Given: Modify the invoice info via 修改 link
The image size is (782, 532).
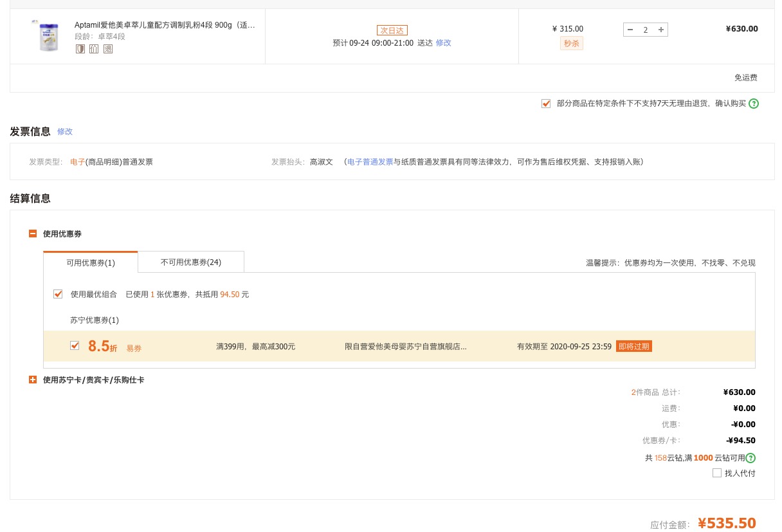Looking at the screenshot, I should (65, 131).
